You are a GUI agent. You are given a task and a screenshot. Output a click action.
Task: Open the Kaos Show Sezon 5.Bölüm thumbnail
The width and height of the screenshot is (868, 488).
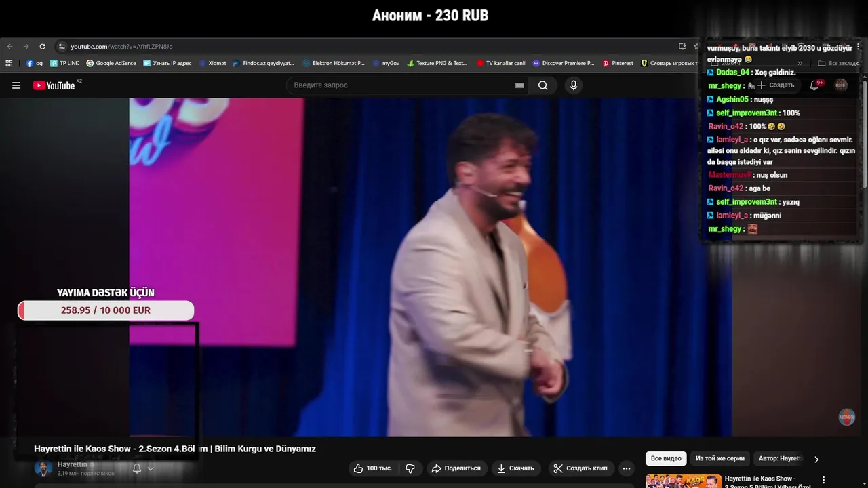683,481
